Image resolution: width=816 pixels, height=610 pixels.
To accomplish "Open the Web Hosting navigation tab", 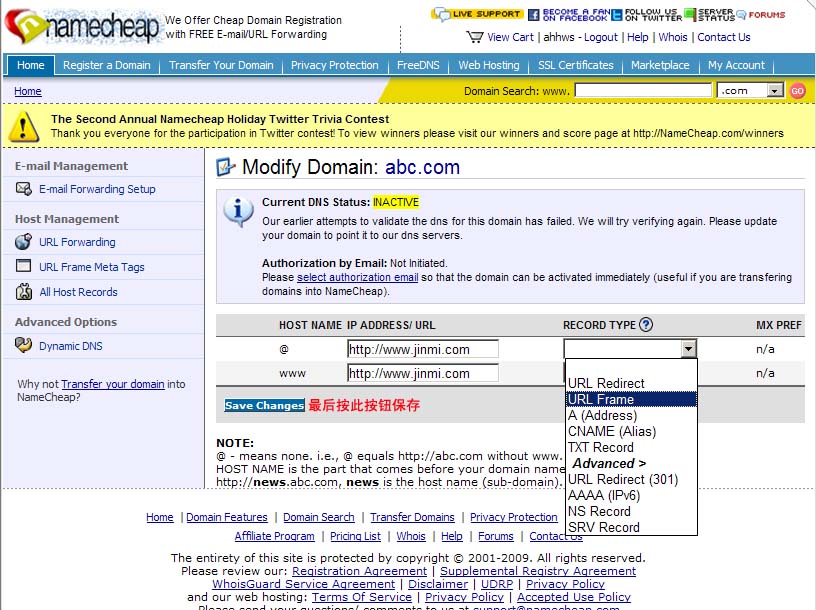I will (489, 65).
